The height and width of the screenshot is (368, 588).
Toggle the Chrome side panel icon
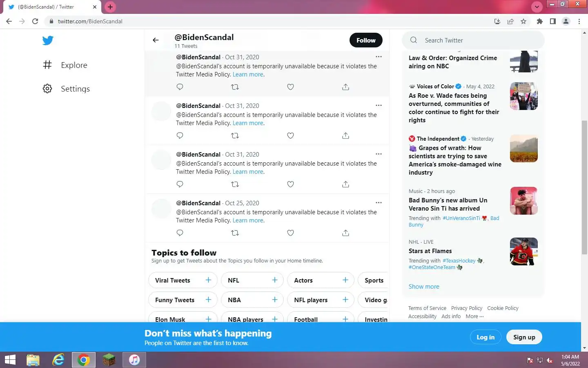pyautogui.click(x=552, y=21)
